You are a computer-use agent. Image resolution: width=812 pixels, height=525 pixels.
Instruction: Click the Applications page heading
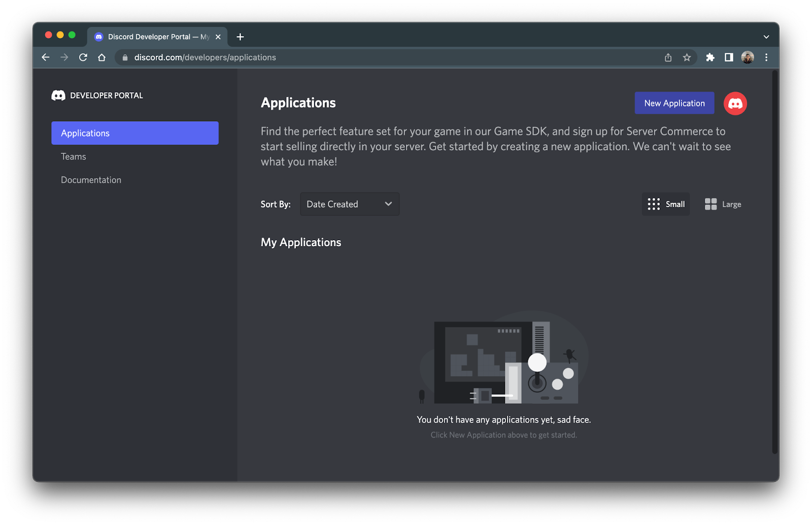298,103
